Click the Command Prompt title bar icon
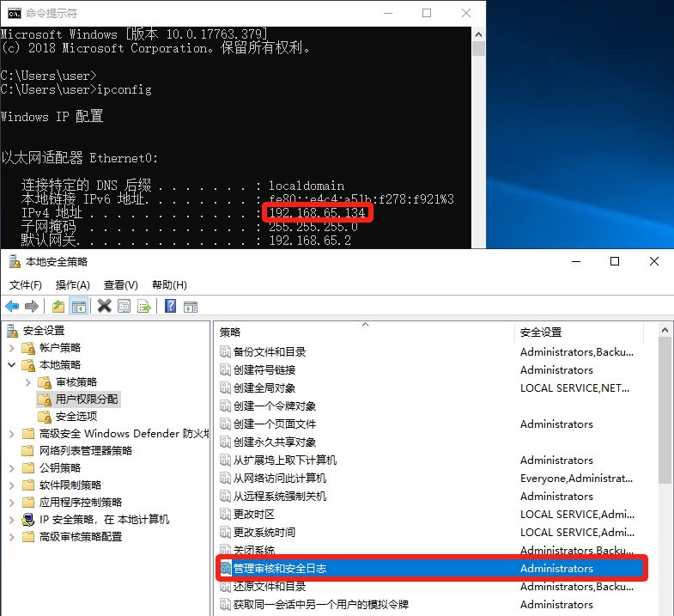This screenshot has height=616, width=674. 15,14
